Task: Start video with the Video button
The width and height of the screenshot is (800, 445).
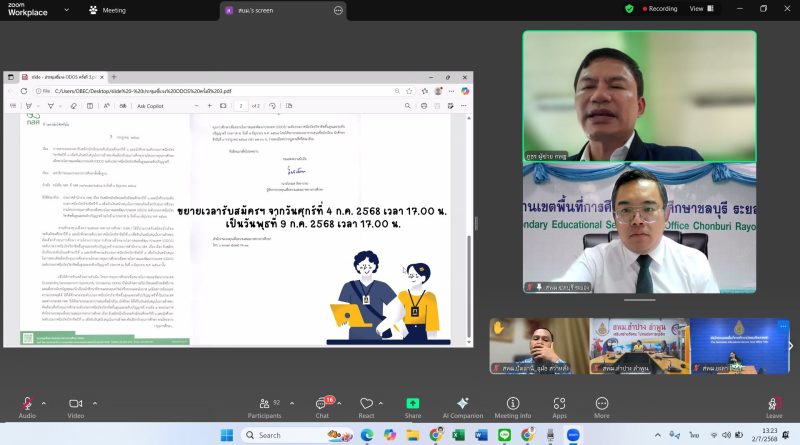Action: click(x=75, y=403)
